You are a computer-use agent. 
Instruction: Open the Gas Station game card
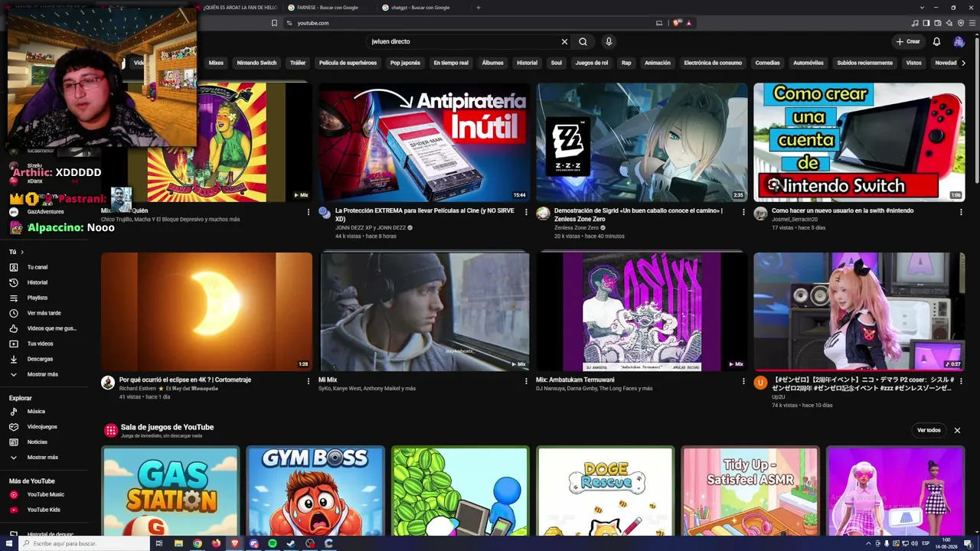click(171, 491)
